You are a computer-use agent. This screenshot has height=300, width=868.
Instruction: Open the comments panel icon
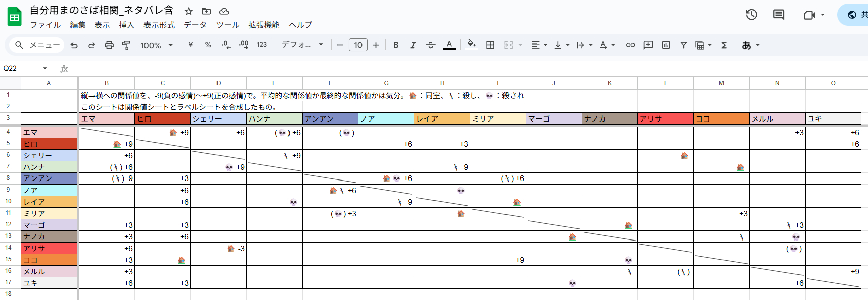click(x=778, y=15)
